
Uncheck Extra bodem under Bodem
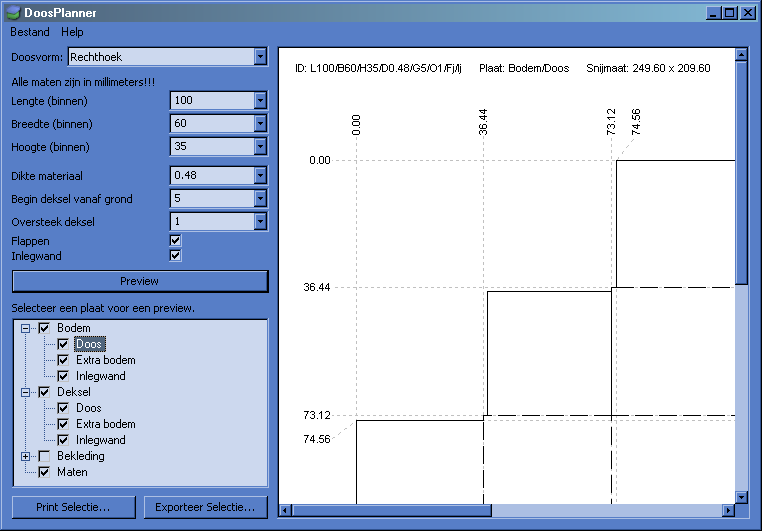[63, 360]
